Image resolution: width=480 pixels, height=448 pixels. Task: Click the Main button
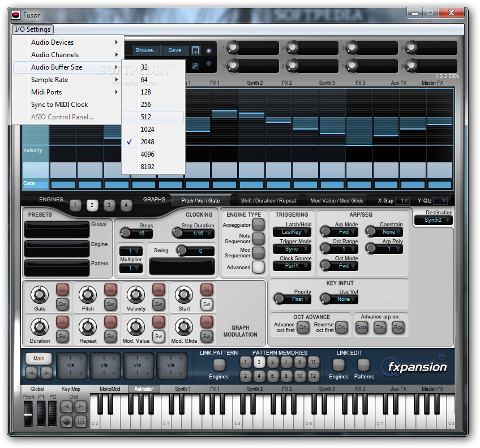(38, 358)
